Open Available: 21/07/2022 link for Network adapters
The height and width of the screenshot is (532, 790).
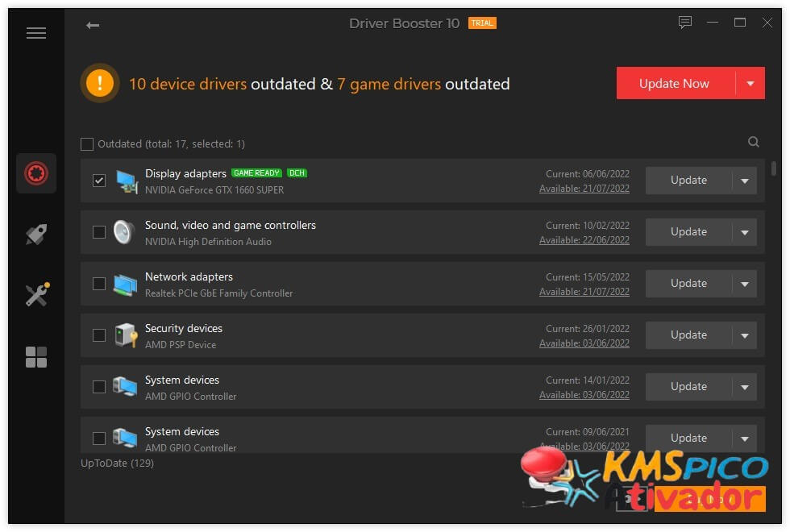click(584, 292)
